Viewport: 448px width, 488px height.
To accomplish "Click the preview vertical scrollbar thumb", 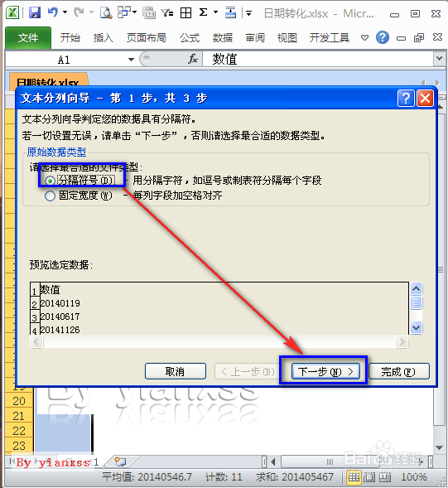I will pyautogui.click(x=417, y=302).
